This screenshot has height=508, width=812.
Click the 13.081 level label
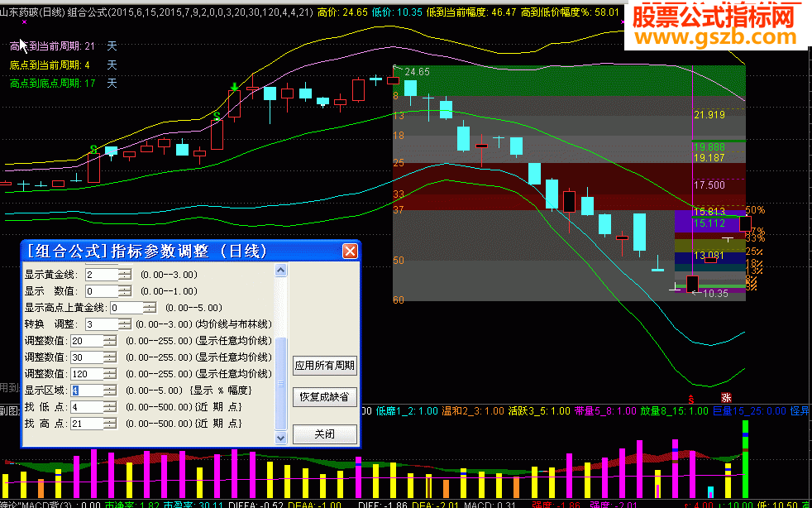(x=709, y=256)
